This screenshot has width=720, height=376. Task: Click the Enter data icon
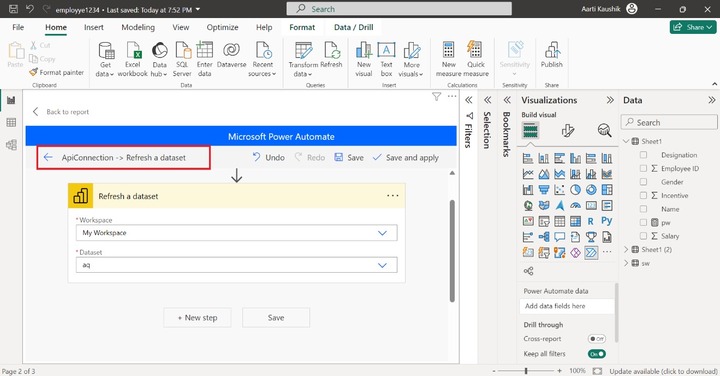click(204, 51)
